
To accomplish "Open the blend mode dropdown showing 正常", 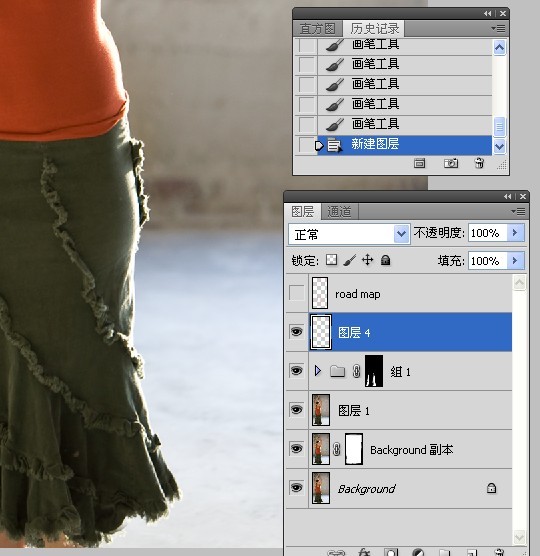I will tap(349, 234).
